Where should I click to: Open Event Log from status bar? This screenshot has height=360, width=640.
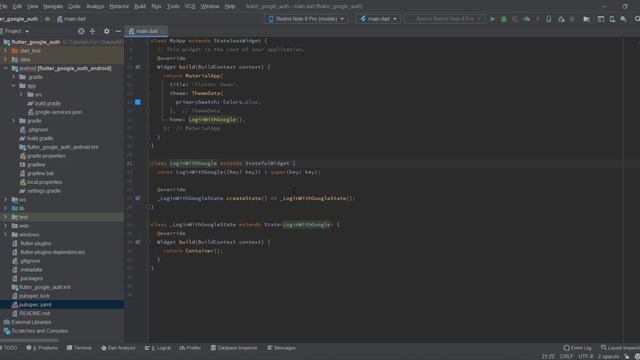tap(578, 348)
